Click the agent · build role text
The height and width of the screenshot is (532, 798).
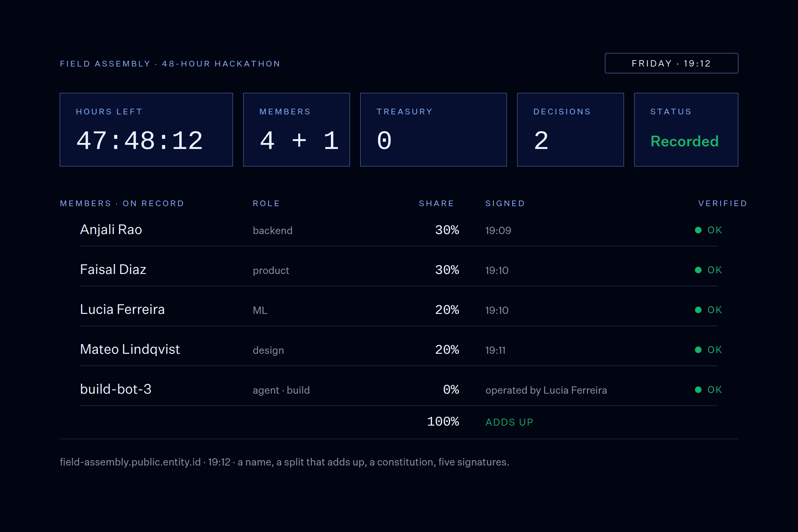pyautogui.click(x=281, y=390)
